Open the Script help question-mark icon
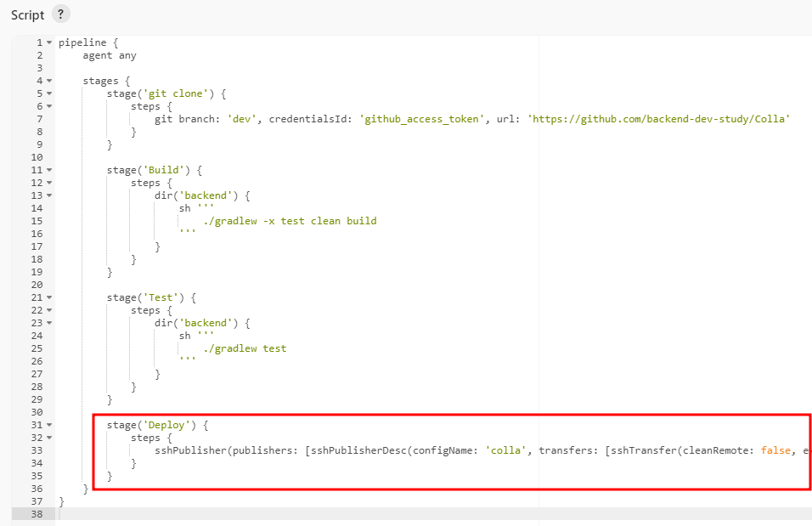 (x=60, y=14)
